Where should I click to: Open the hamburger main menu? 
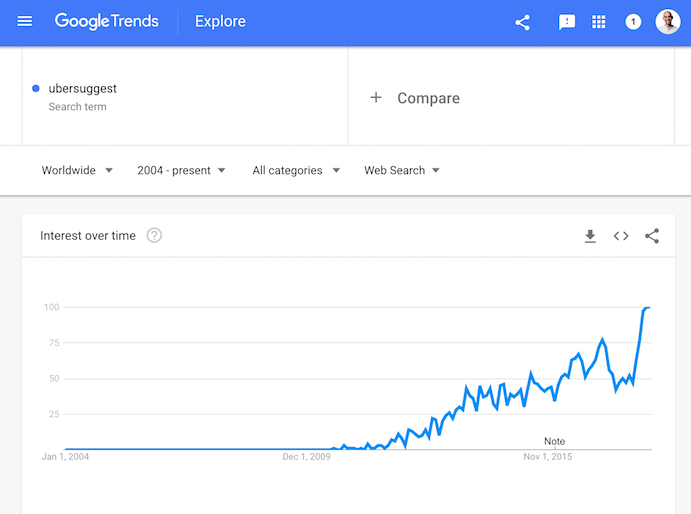[24, 21]
